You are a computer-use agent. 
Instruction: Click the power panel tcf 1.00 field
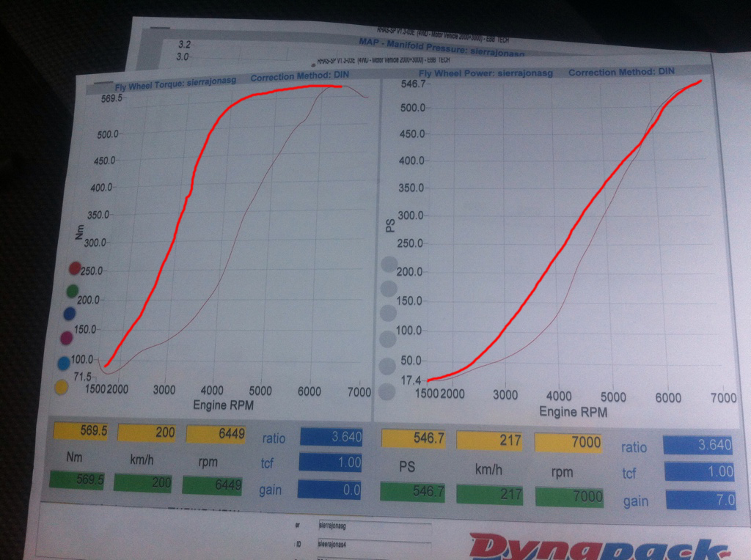tap(699, 472)
